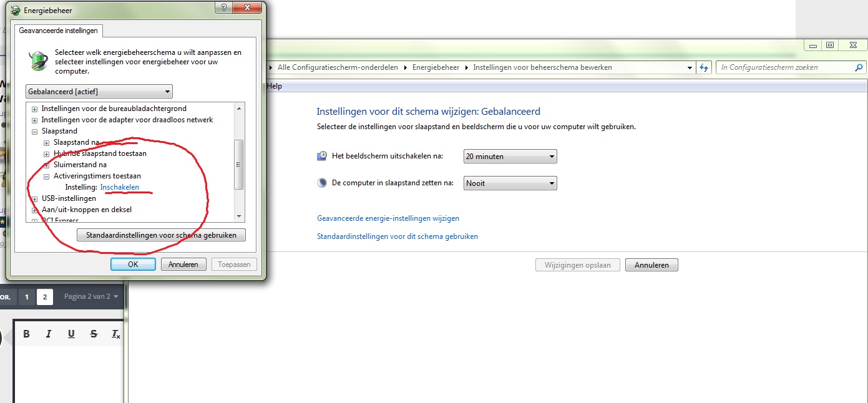
Task: Click Standaardinstellingen voor dit schema gebruiken link
Action: click(397, 236)
